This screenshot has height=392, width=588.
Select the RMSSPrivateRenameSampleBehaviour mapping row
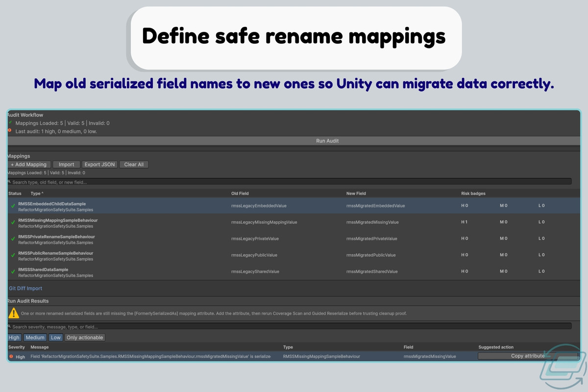(294, 239)
